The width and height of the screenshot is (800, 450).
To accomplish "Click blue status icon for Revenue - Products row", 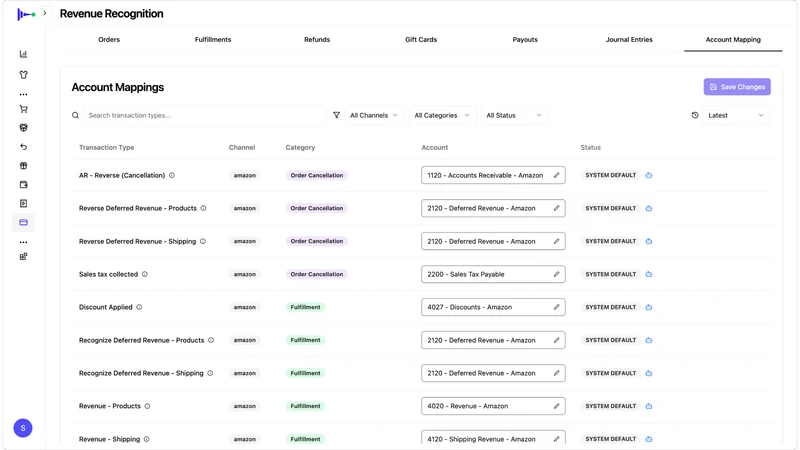I will 649,406.
